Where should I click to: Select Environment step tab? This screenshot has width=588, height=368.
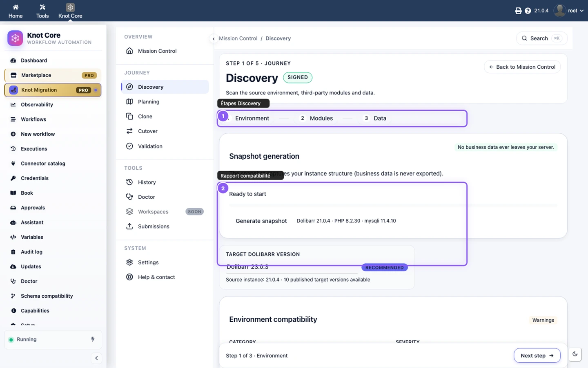[x=246, y=118]
